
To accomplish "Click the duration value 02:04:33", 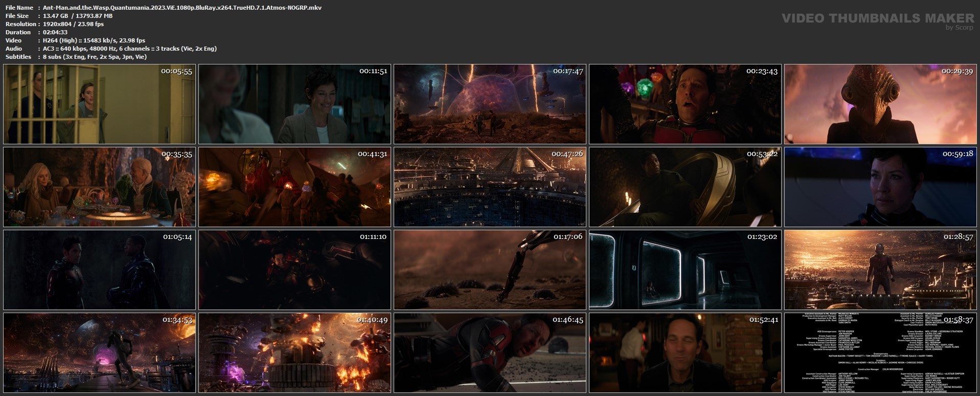I will point(55,32).
